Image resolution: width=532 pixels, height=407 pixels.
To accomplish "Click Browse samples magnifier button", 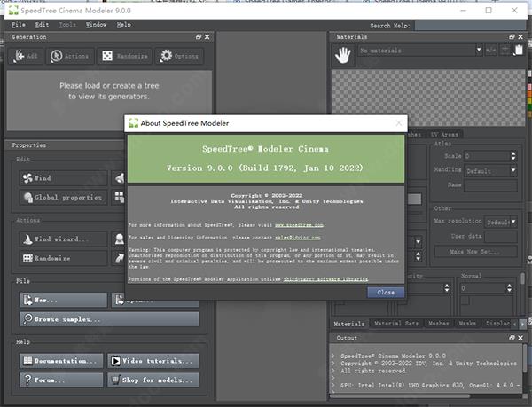I will [x=62, y=317].
